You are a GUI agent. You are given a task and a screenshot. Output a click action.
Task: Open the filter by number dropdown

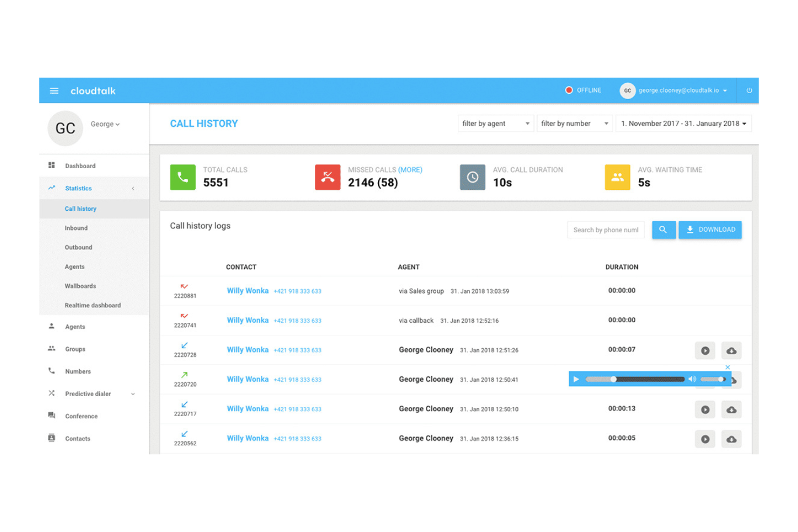click(574, 123)
